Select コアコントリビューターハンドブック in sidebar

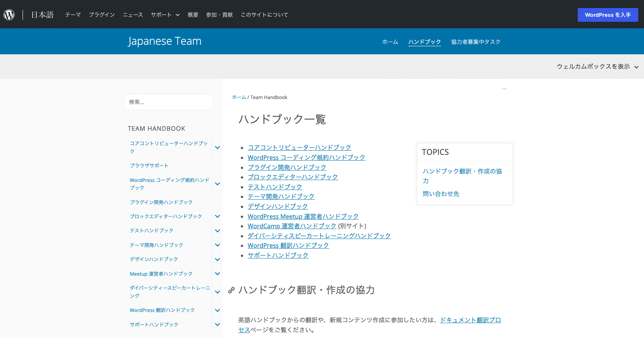(x=169, y=147)
